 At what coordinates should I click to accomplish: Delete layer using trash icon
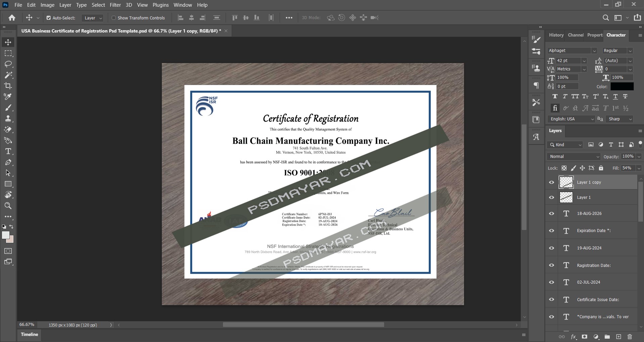coord(630,337)
